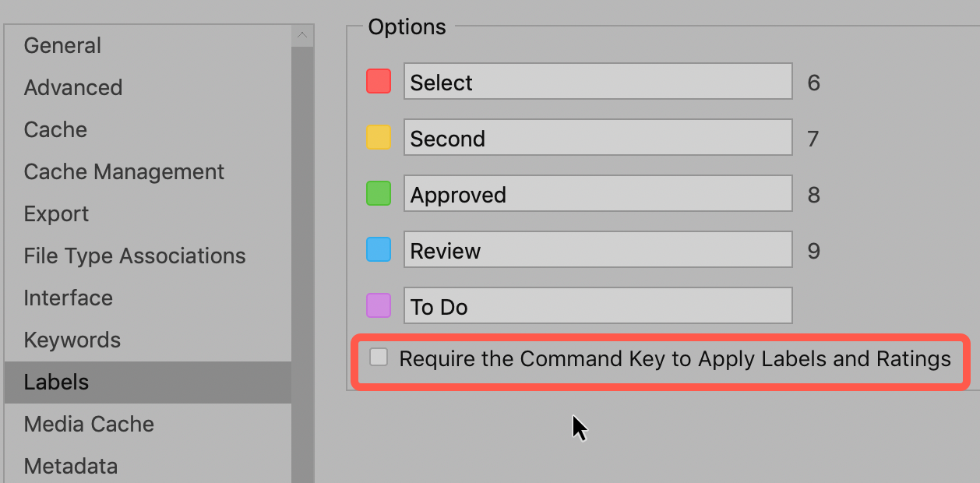This screenshot has height=483, width=980.
Task: Click the To Do label text field
Action: pos(598,305)
